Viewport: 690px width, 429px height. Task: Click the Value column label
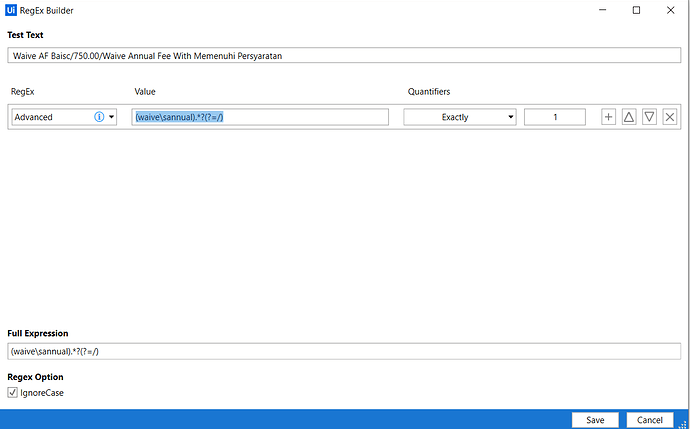coord(145,92)
